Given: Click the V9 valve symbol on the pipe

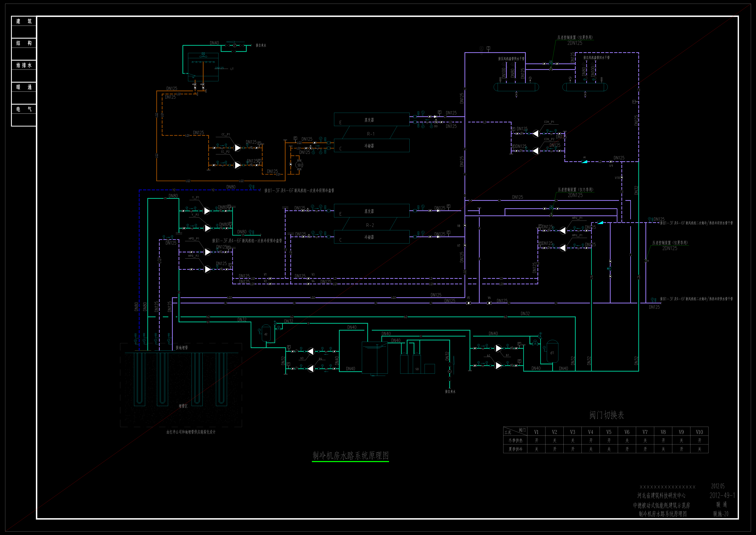Looking at the screenshot, I should coord(611,162).
